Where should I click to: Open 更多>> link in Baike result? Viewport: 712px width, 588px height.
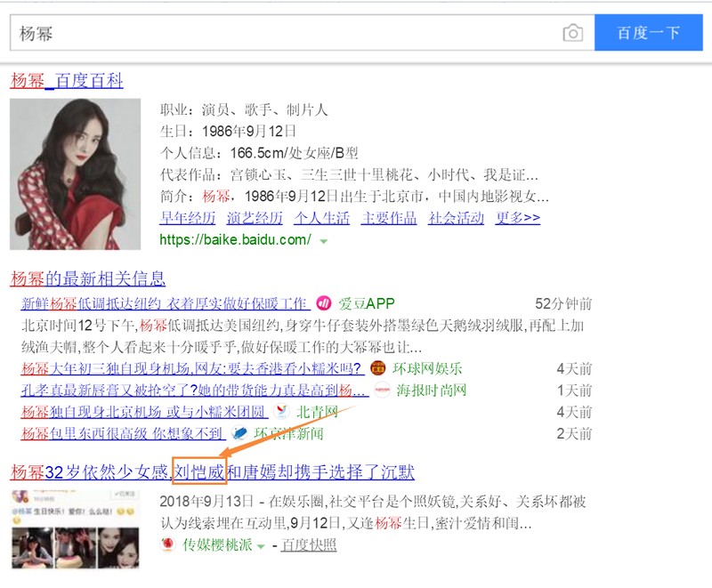tap(518, 218)
